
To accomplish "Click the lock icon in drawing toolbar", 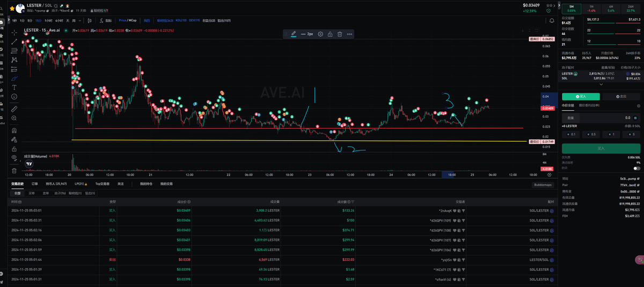I will point(330,34).
